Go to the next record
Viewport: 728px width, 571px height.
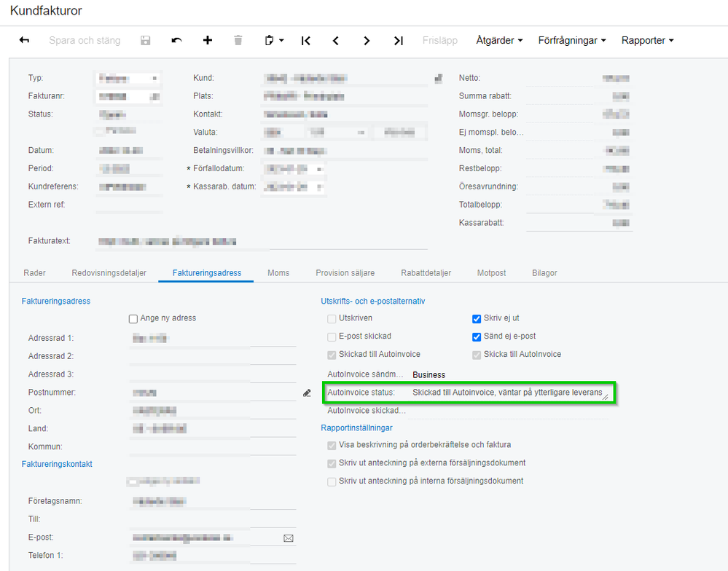pos(367,41)
